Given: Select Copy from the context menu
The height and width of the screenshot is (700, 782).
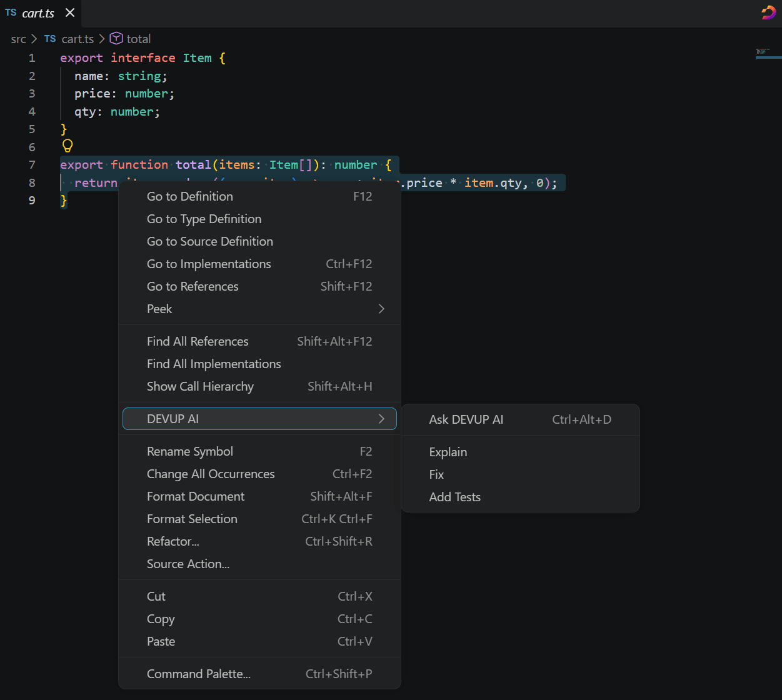Looking at the screenshot, I should click(259, 619).
